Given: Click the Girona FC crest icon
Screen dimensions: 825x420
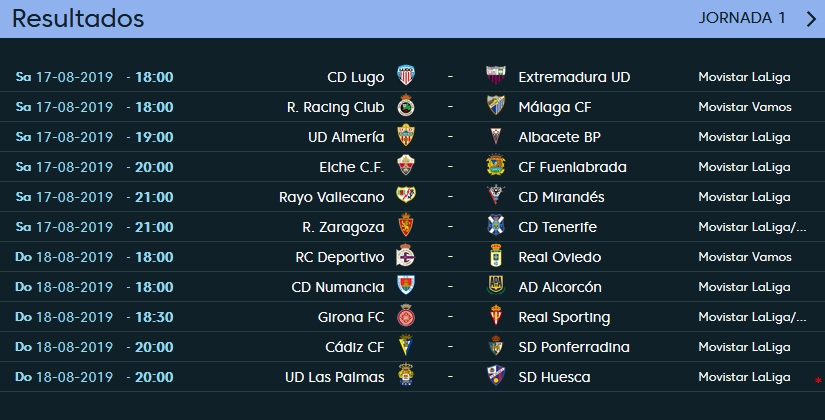Looking at the screenshot, I should click(406, 316).
